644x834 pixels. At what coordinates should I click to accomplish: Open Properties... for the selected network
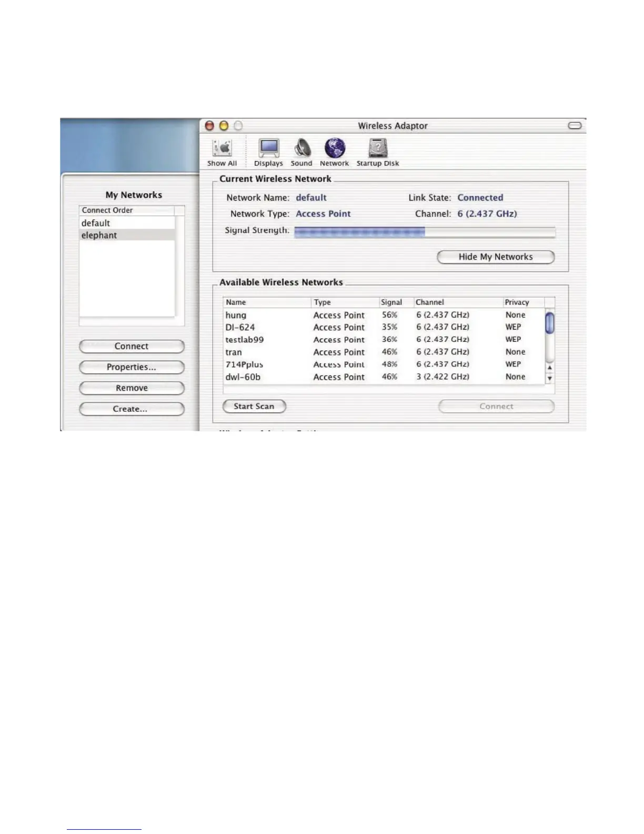click(132, 367)
